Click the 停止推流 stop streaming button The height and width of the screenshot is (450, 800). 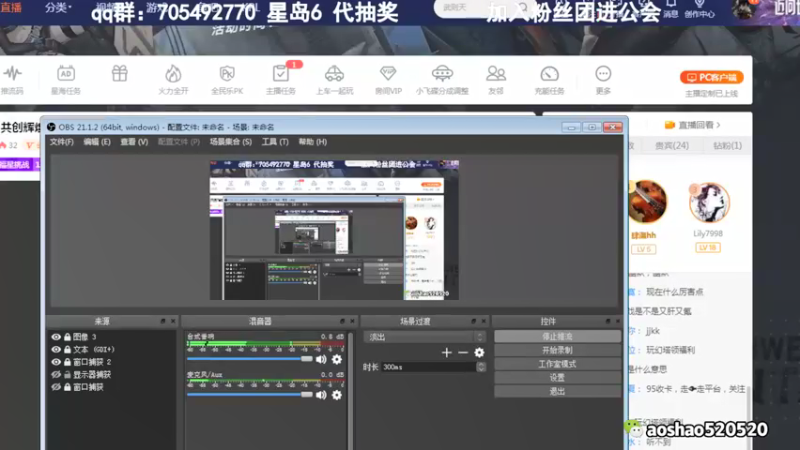coord(557,337)
